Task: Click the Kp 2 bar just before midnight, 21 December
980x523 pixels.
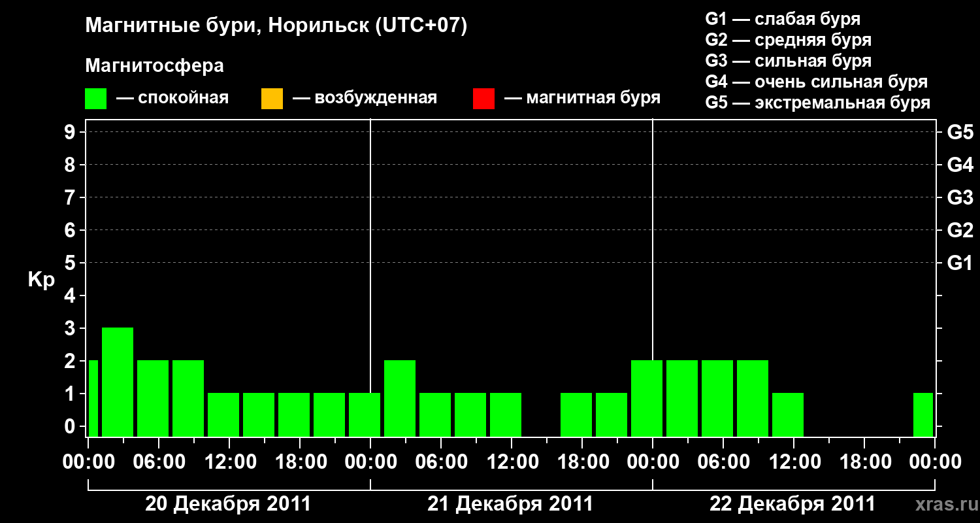Action: 647,398
